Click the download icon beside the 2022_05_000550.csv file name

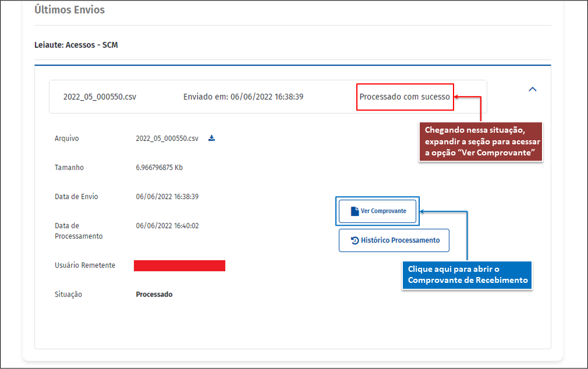[212, 139]
